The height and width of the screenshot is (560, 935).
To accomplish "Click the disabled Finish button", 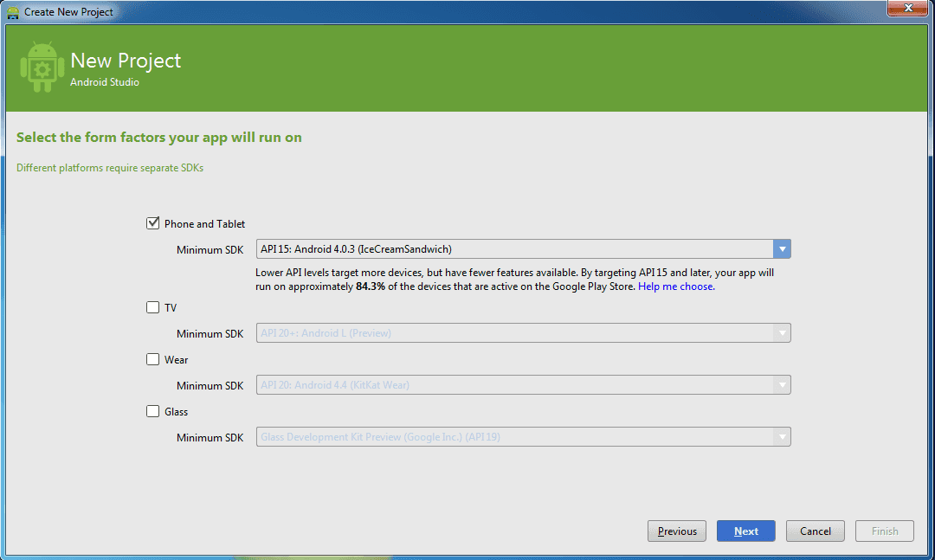I will tap(884, 531).
